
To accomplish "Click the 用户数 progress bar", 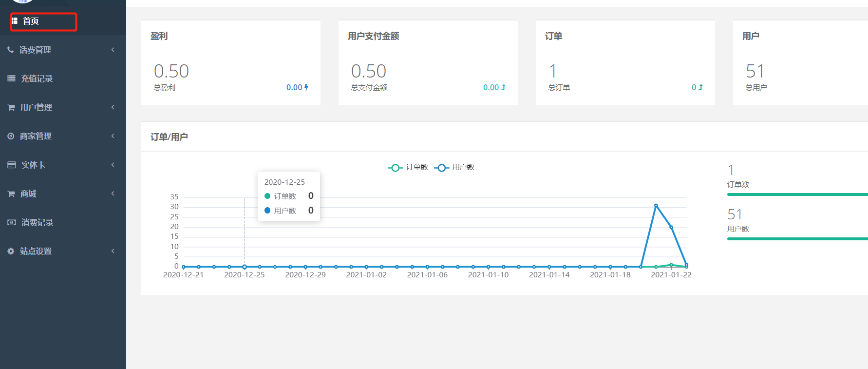I will [797, 239].
